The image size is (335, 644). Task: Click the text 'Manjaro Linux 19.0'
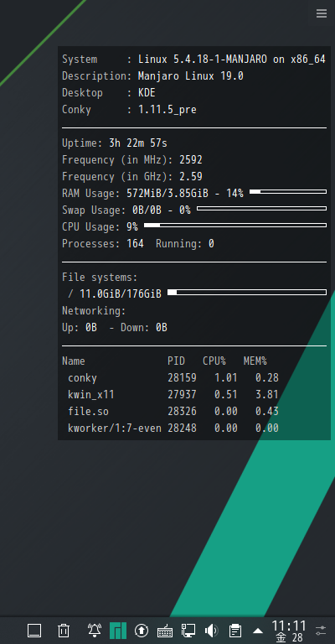[191, 76]
